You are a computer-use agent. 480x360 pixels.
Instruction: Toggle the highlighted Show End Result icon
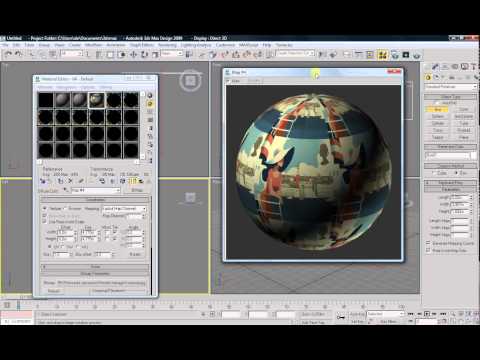(x=132, y=181)
